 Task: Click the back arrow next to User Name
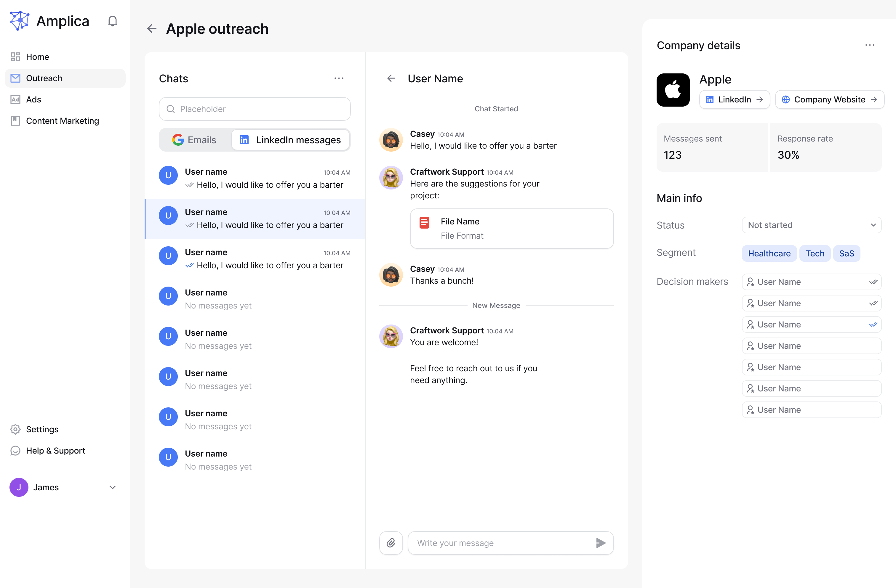pos(391,78)
